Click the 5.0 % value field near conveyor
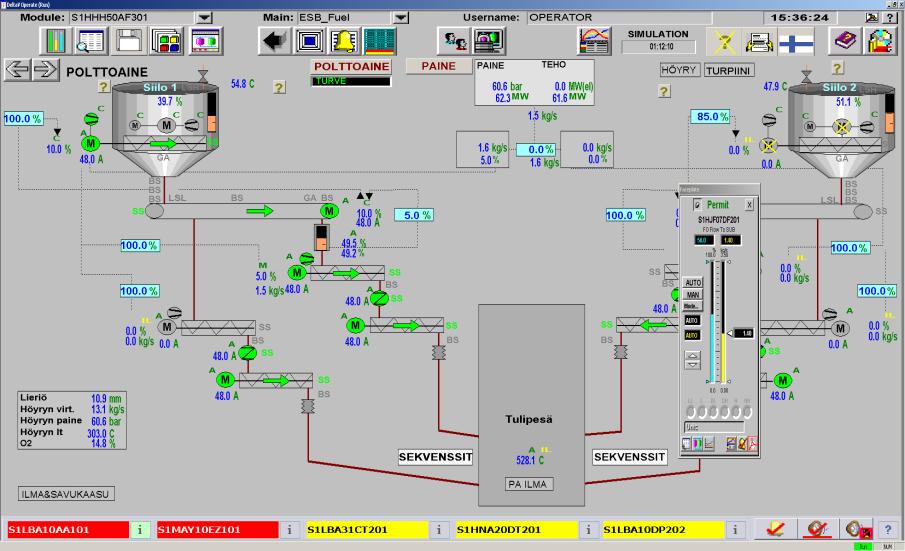This screenshot has width=905, height=551. 414,215
